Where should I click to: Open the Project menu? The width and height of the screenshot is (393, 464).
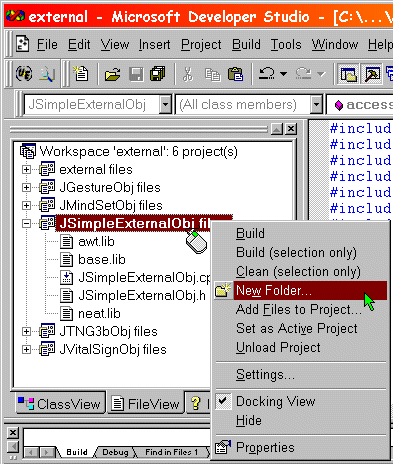[x=201, y=45]
